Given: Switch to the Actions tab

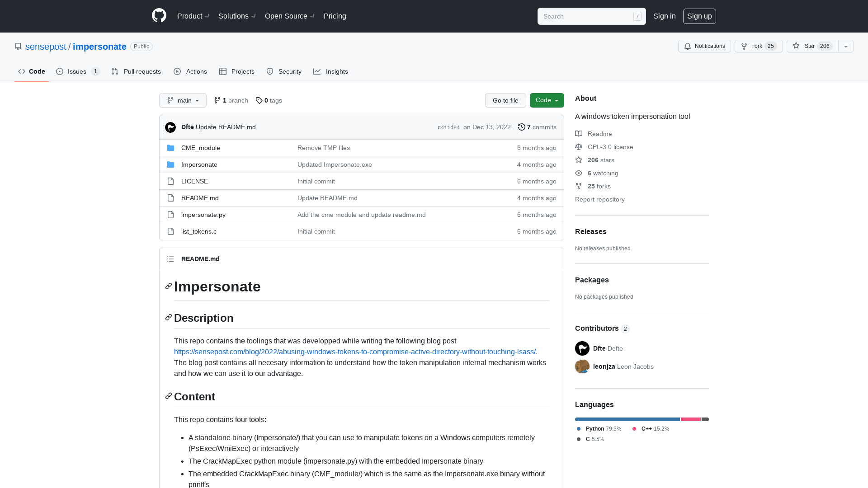Looking at the screenshot, I should (190, 71).
